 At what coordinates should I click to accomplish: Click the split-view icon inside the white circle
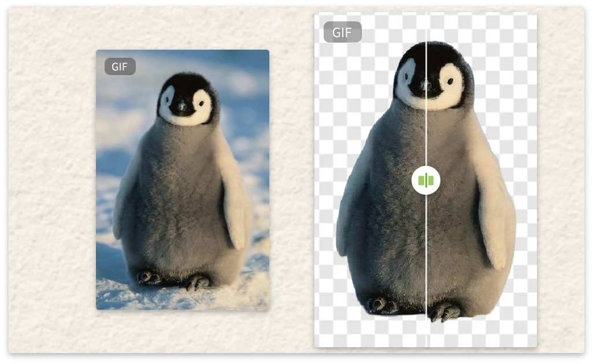425,180
